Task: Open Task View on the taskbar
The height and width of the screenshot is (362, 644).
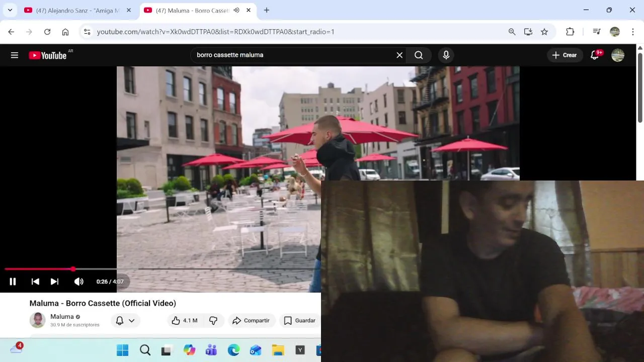Action: [167, 350]
